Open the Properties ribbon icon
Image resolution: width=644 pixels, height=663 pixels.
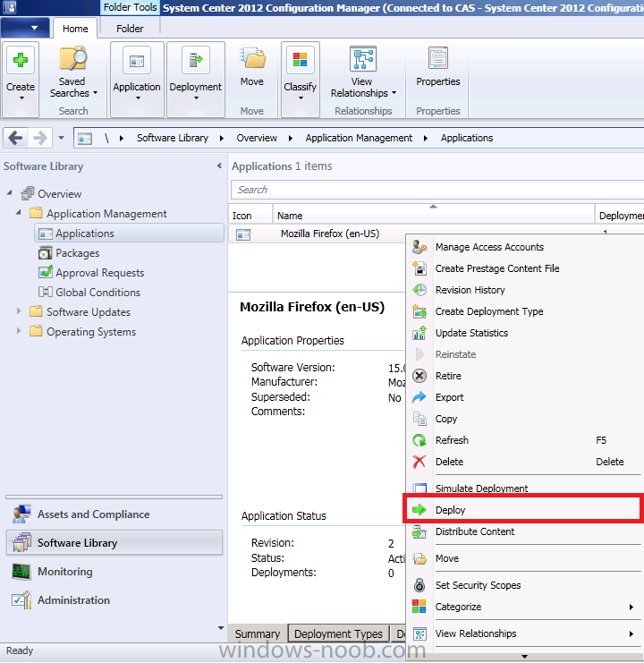click(437, 58)
